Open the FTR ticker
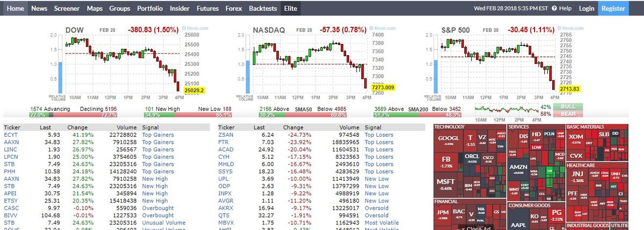 click(224, 143)
